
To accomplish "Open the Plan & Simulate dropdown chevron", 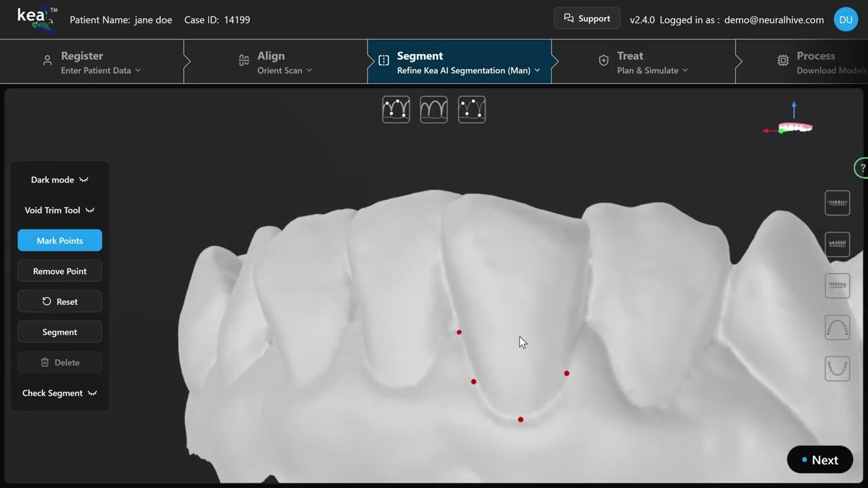I will (685, 70).
